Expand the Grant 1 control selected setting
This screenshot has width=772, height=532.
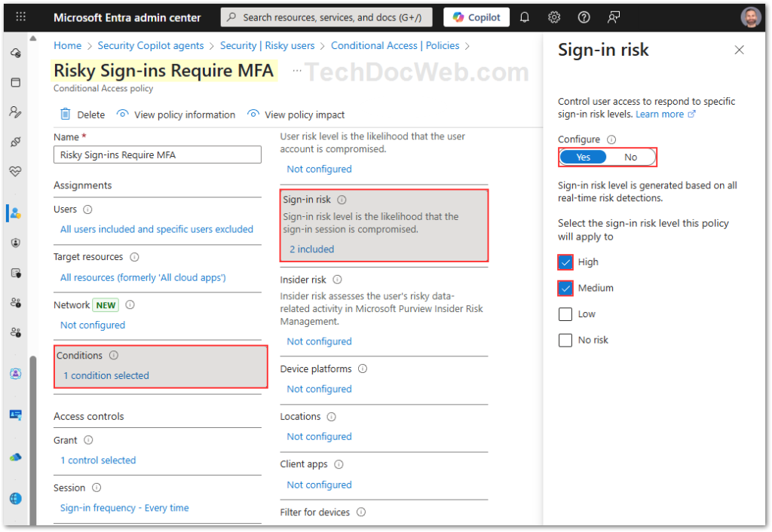click(x=98, y=460)
